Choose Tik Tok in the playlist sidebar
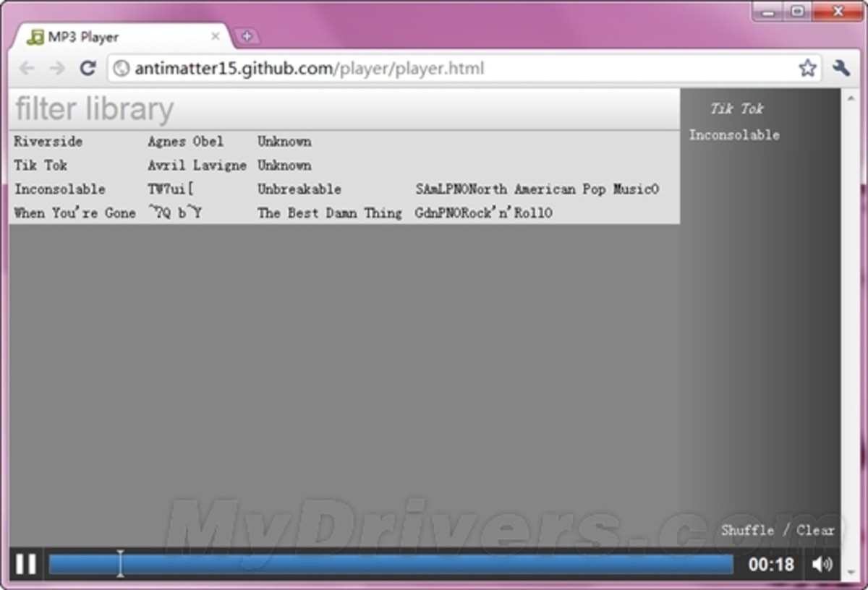Image resolution: width=868 pixels, height=590 pixels. [736, 108]
